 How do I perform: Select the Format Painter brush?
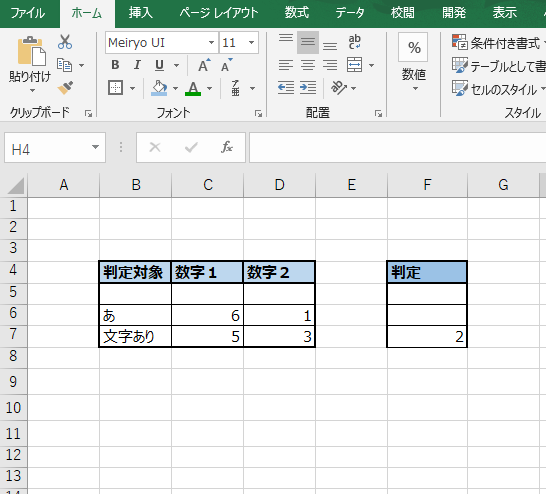[65, 88]
